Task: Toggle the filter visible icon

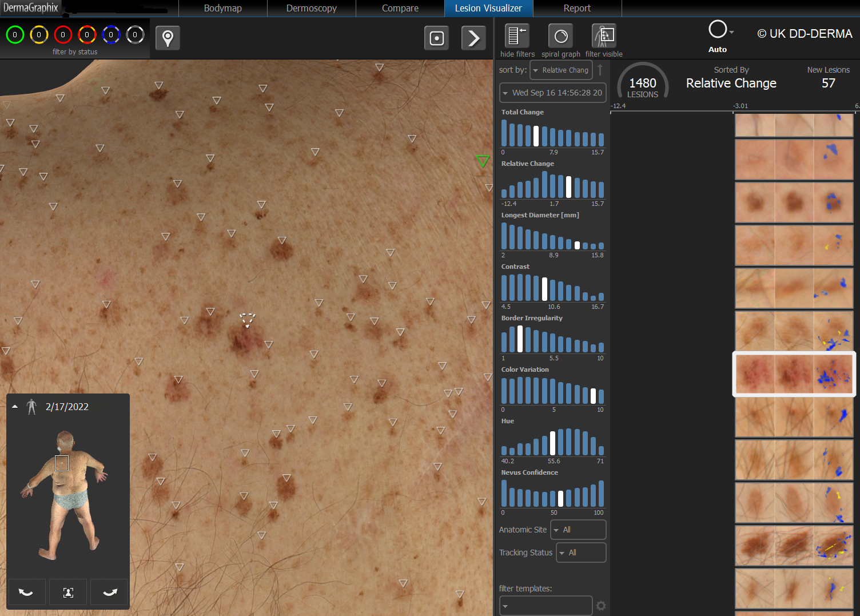Action: [x=604, y=36]
